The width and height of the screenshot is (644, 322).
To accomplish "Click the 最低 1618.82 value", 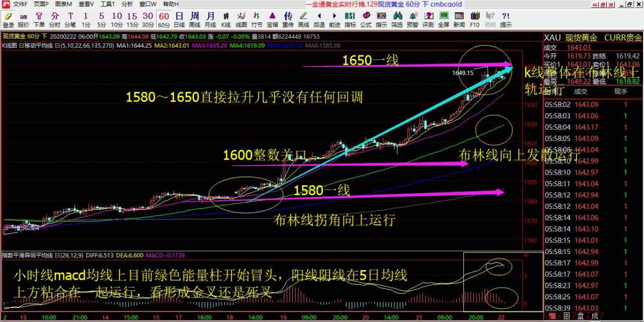I will [x=629, y=81].
